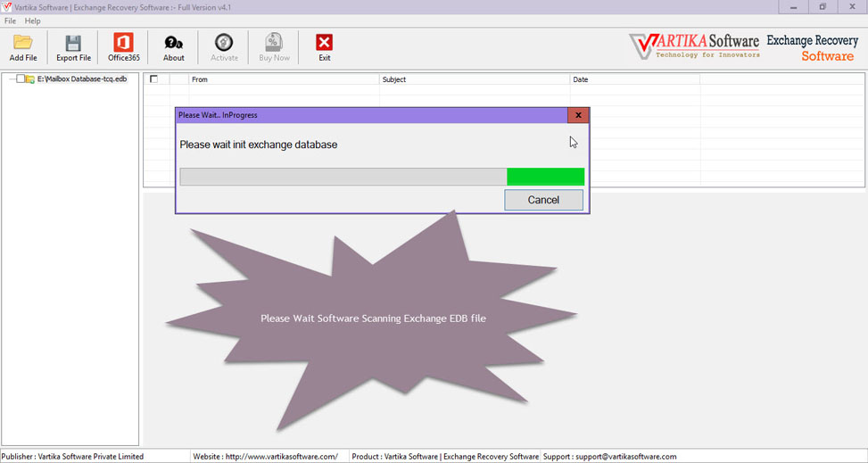Click the Vartika app icon in title bar
This screenshot has width=868, height=463.
(x=6, y=7)
